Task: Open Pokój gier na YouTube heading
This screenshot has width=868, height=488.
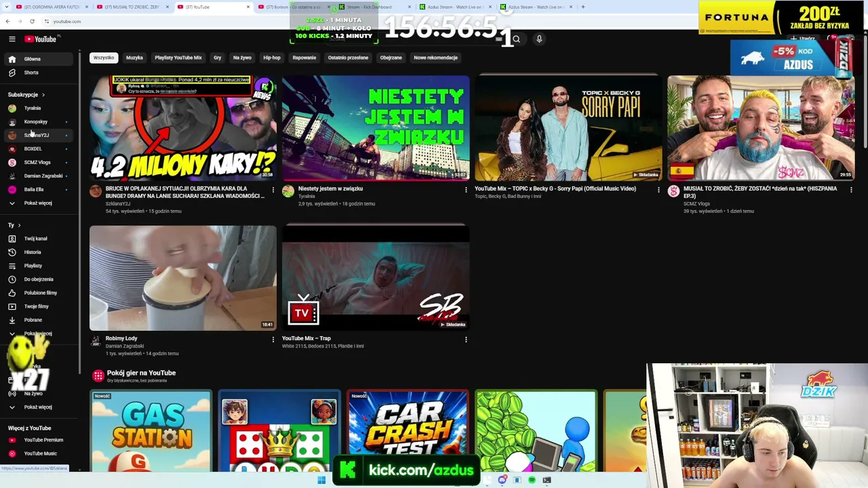Action: pos(141,373)
